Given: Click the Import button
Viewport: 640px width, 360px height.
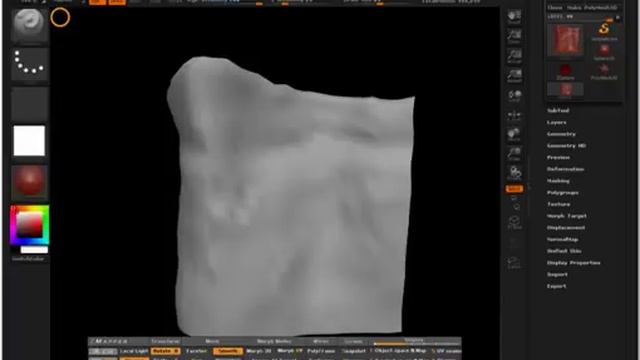Looking at the screenshot, I should pyautogui.click(x=557, y=275).
